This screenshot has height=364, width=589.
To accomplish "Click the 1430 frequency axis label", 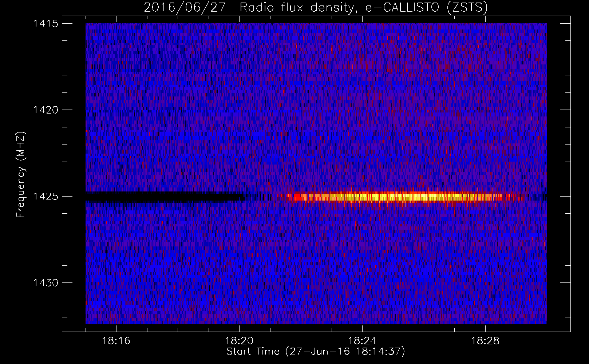I will point(46,283).
